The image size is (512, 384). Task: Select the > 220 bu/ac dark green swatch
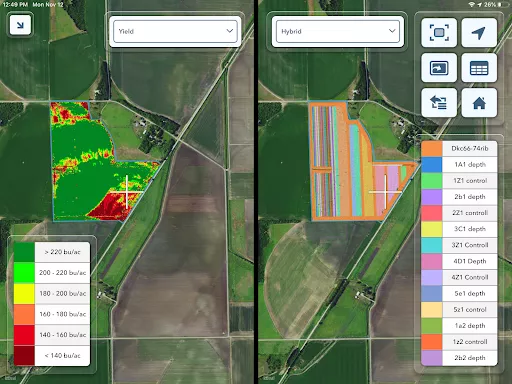click(x=24, y=252)
